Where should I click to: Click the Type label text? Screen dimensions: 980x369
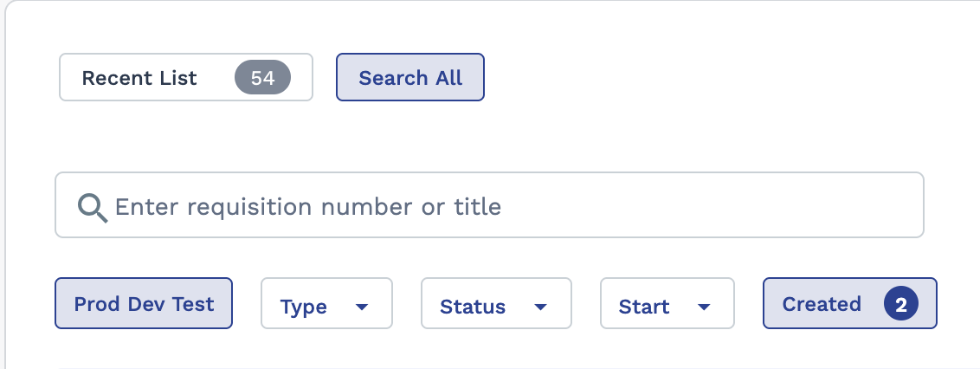(304, 307)
